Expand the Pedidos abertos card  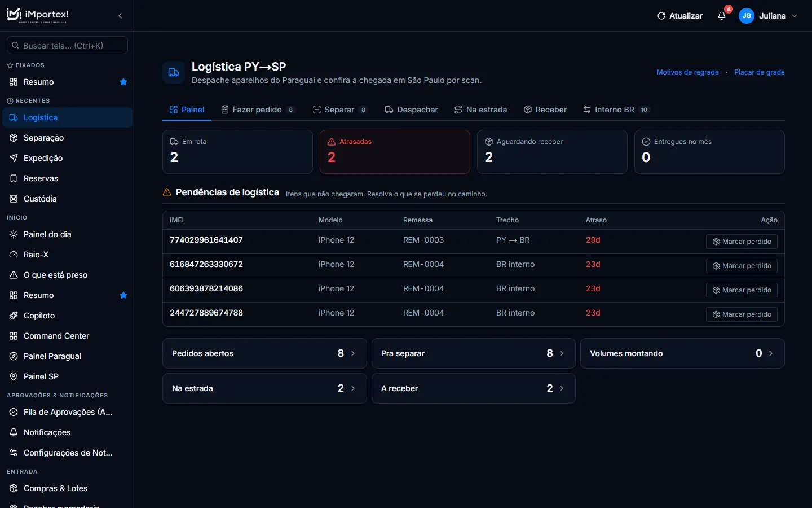point(264,353)
